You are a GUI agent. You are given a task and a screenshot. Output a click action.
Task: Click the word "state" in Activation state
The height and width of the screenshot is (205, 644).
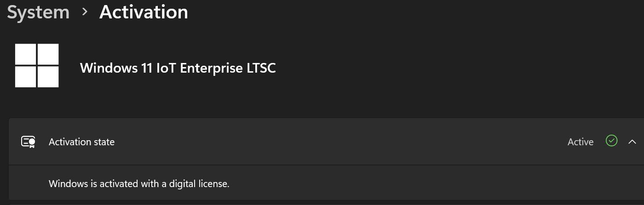click(103, 142)
